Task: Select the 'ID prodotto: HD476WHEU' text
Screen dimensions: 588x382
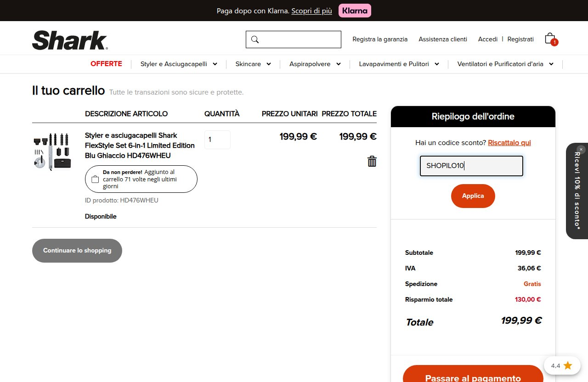Action: click(x=122, y=201)
